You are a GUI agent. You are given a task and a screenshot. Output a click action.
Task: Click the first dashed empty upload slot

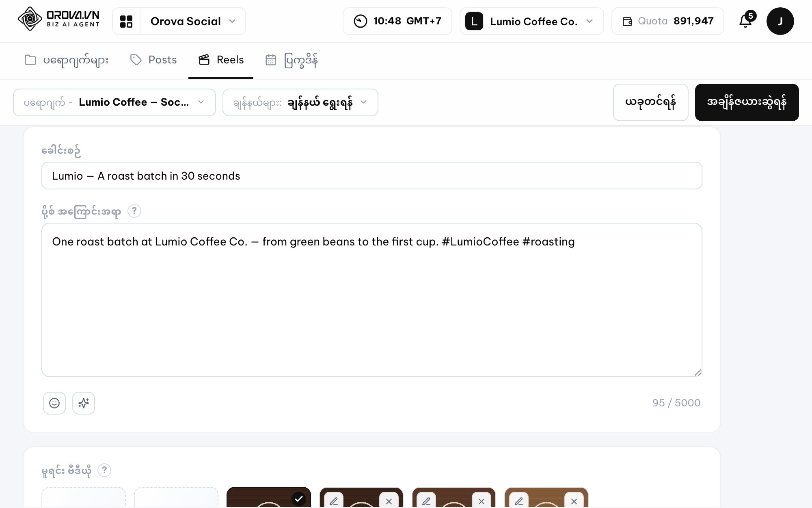click(x=84, y=497)
